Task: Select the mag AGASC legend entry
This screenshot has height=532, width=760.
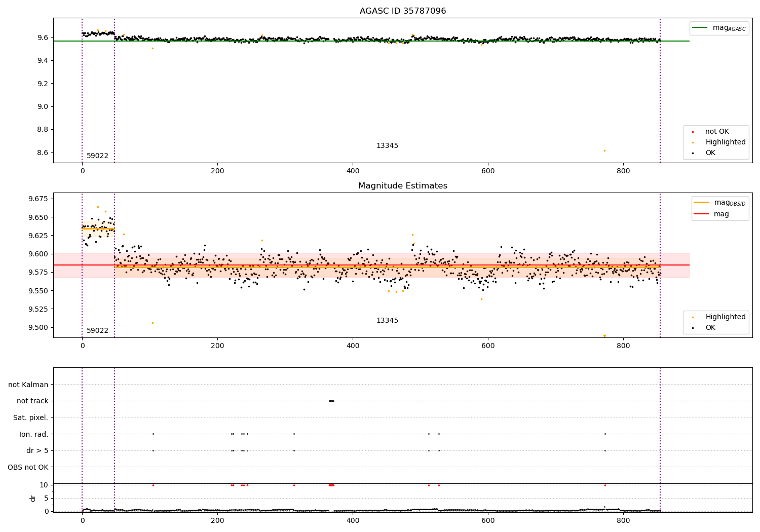Action: [x=720, y=28]
